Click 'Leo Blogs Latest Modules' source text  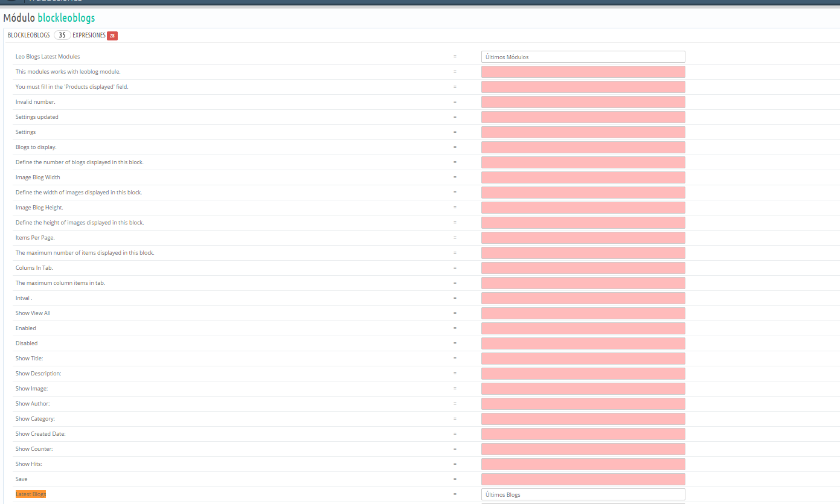click(x=48, y=57)
